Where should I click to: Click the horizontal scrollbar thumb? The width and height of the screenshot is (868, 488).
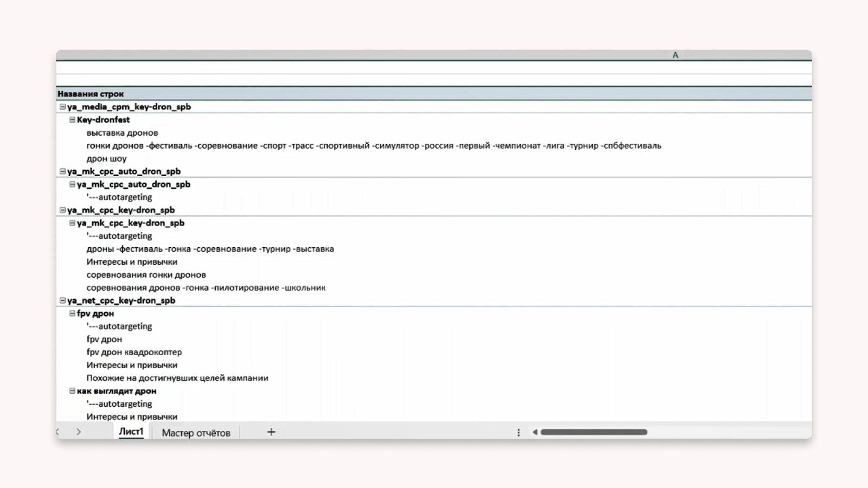click(x=594, y=432)
